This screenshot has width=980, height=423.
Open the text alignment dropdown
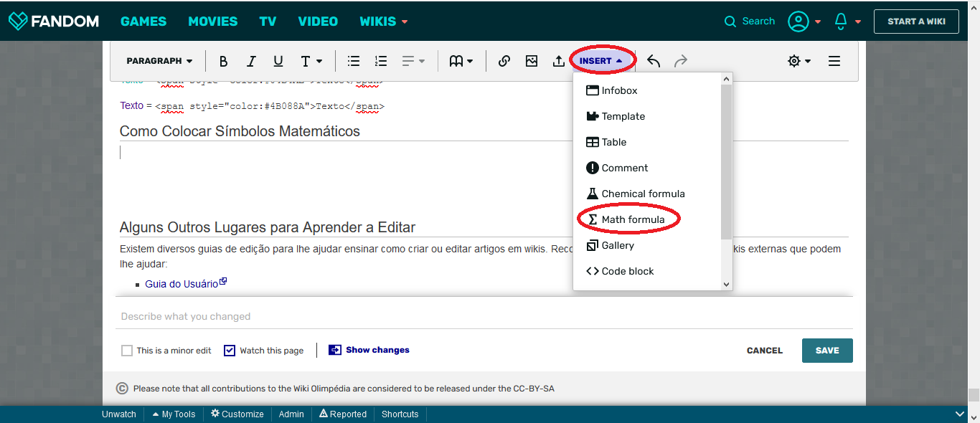413,61
